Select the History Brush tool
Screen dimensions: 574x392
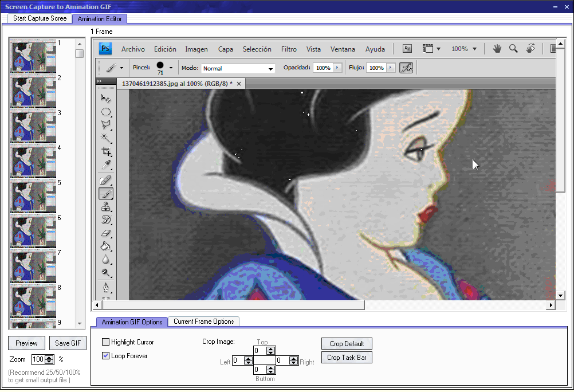[106, 220]
